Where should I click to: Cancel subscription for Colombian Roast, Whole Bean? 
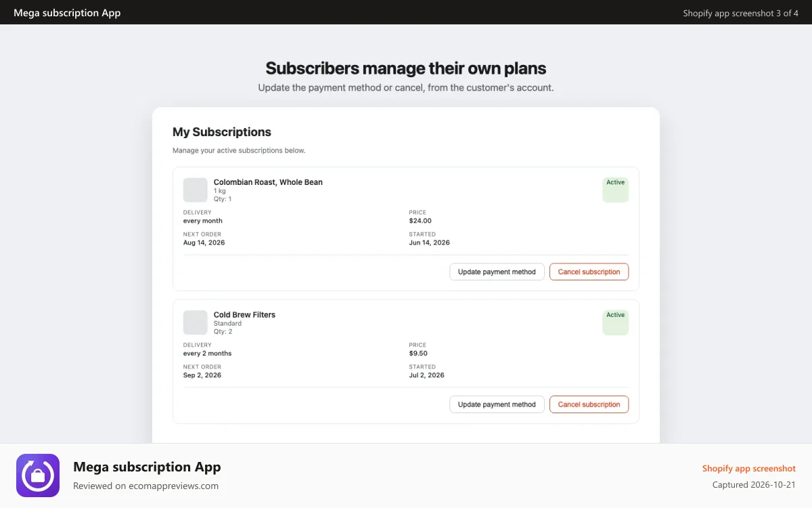click(589, 272)
